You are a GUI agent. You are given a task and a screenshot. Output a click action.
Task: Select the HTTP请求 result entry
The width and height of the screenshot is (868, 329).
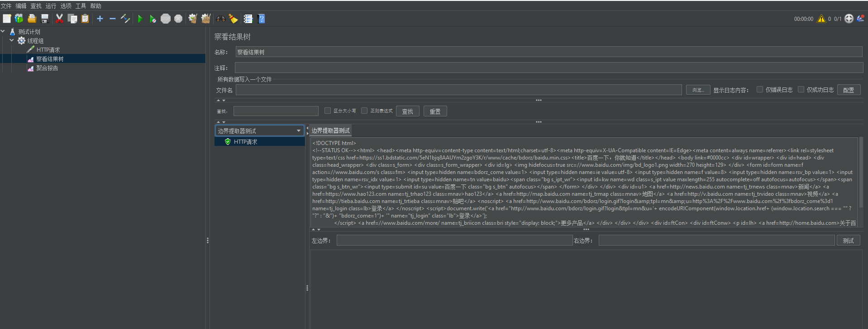tap(246, 142)
